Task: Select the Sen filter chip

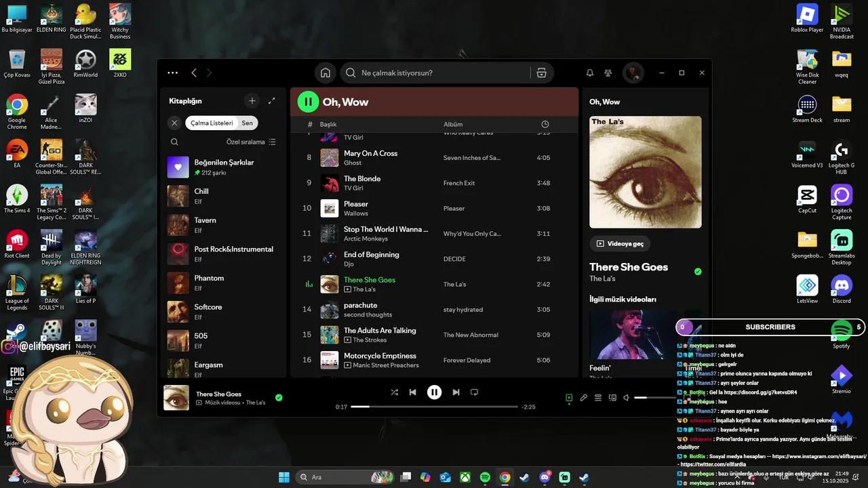Action: point(248,123)
